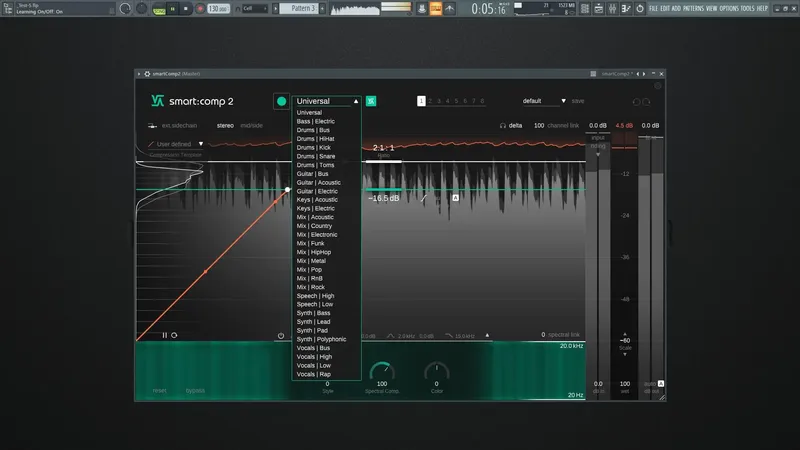Viewport: 800px width, 450px height.
Task: Enable ext. sidechain input
Action: tap(179, 126)
